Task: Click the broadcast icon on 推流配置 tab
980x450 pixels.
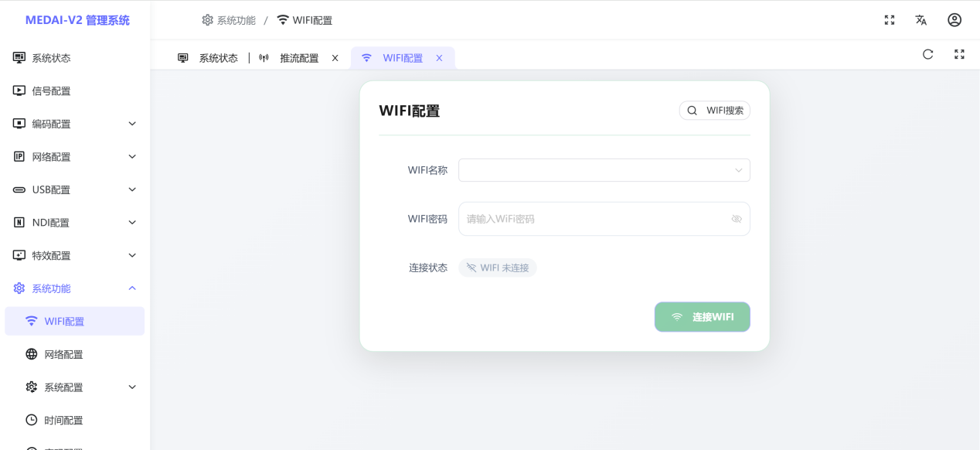Action: pyautogui.click(x=264, y=58)
